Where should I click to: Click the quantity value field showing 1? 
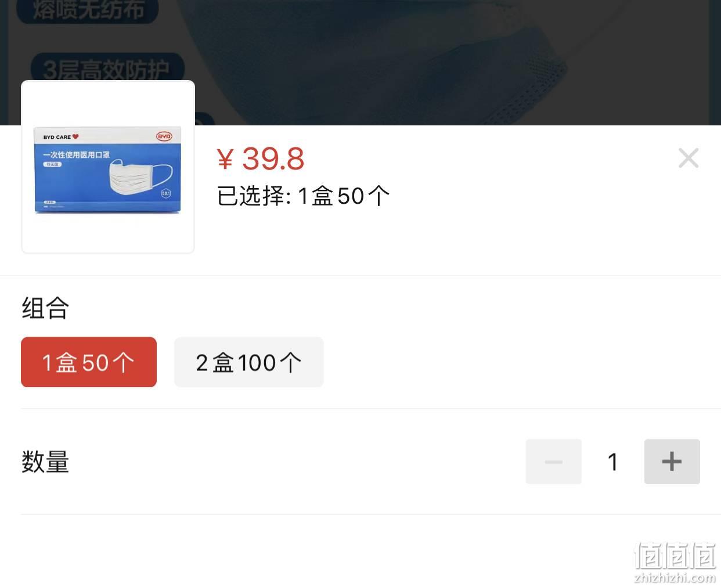click(613, 462)
